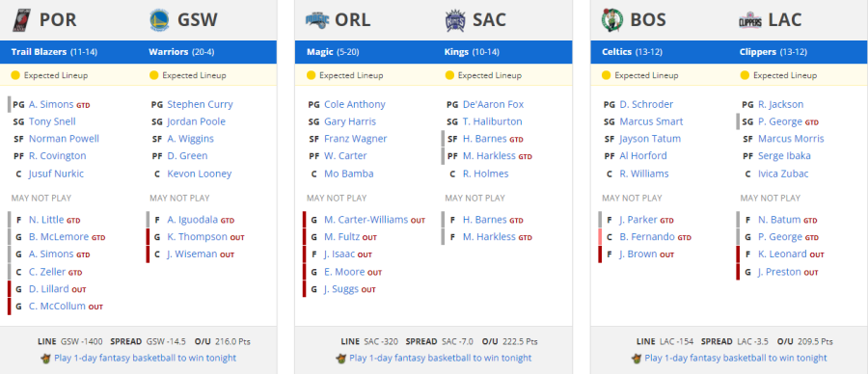Click the Orlando Magic logo

(317, 20)
